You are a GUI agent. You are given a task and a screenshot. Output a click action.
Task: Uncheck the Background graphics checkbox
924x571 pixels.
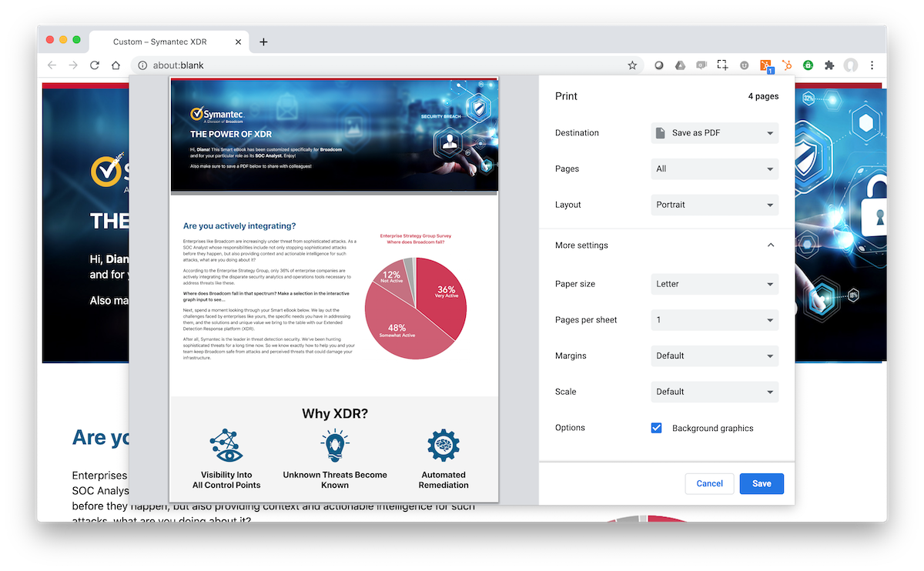pos(656,428)
